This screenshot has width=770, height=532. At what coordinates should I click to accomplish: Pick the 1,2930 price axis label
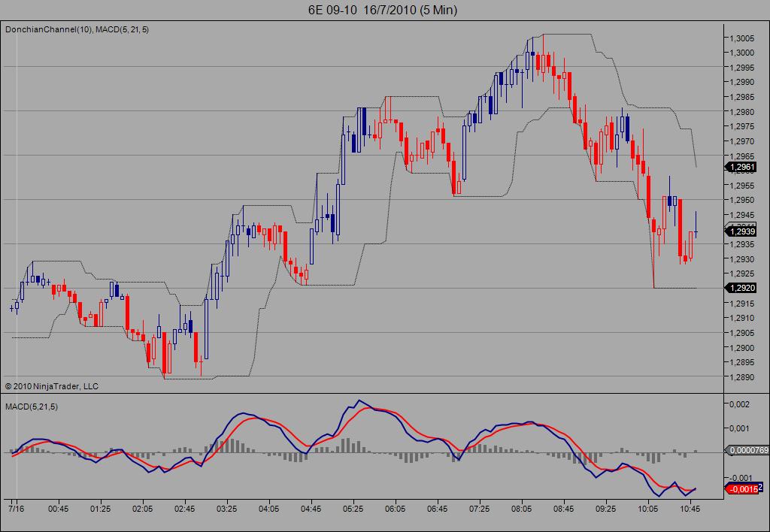pos(741,259)
